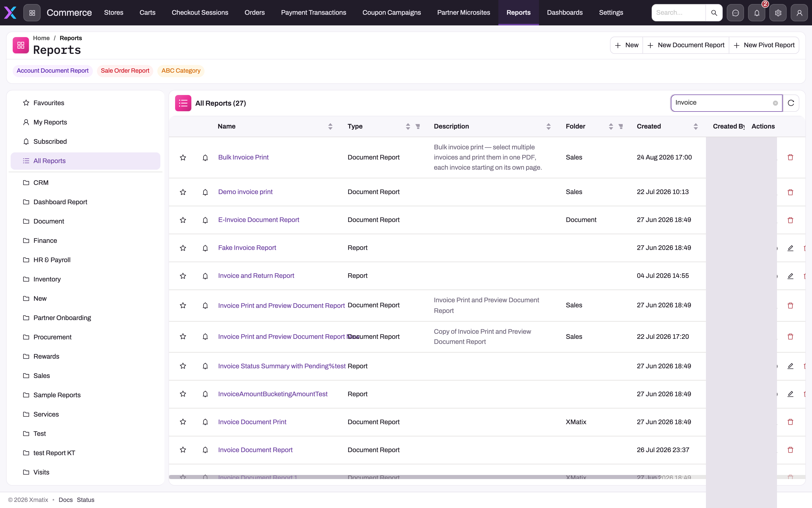Open the Bulk Invoice Print link

pos(243,157)
